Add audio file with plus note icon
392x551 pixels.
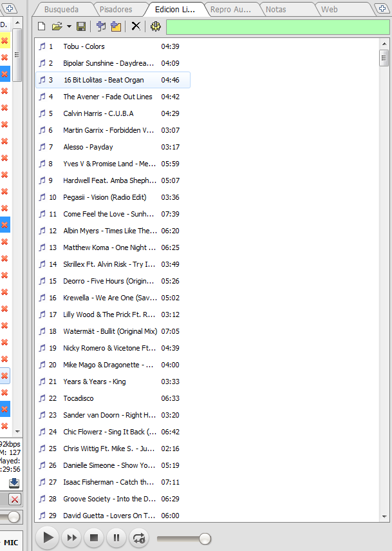click(x=101, y=26)
